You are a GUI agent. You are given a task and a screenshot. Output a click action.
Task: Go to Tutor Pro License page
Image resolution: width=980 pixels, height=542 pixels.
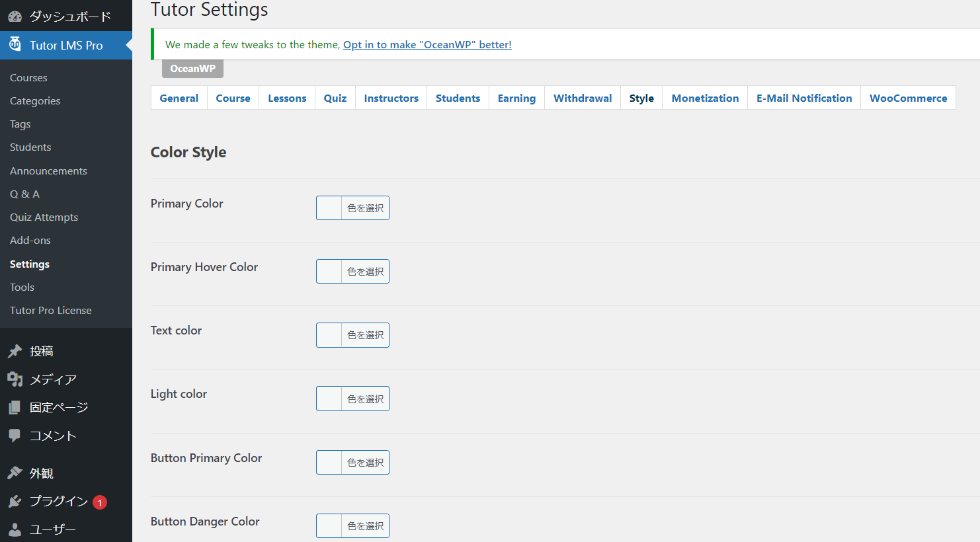tap(50, 310)
